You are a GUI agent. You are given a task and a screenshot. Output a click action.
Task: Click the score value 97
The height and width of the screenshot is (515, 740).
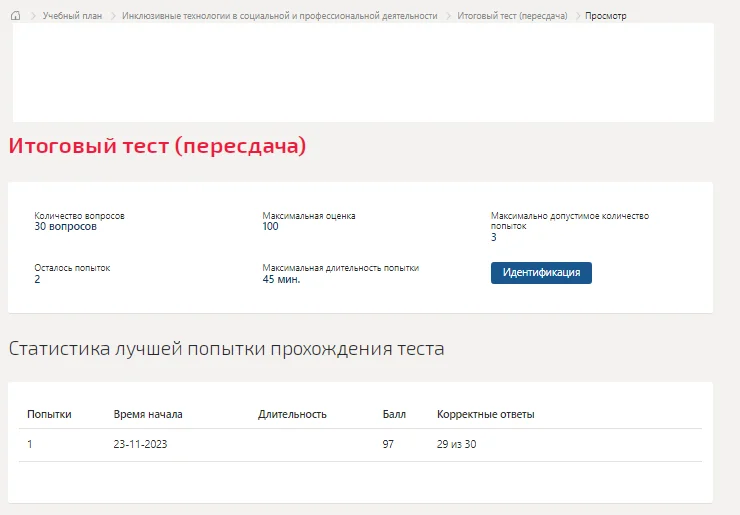[388, 444]
